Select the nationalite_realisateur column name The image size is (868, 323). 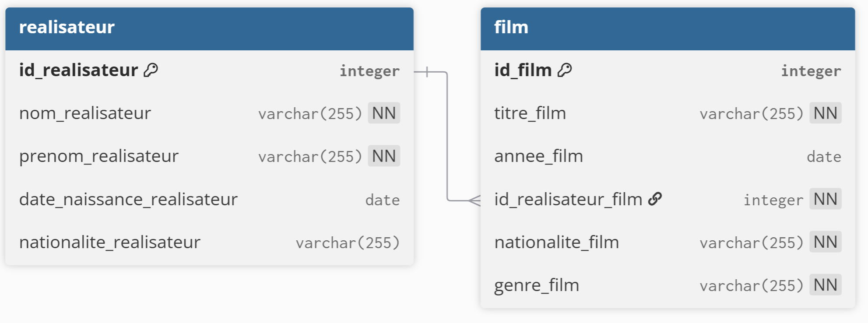pyautogui.click(x=110, y=242)
